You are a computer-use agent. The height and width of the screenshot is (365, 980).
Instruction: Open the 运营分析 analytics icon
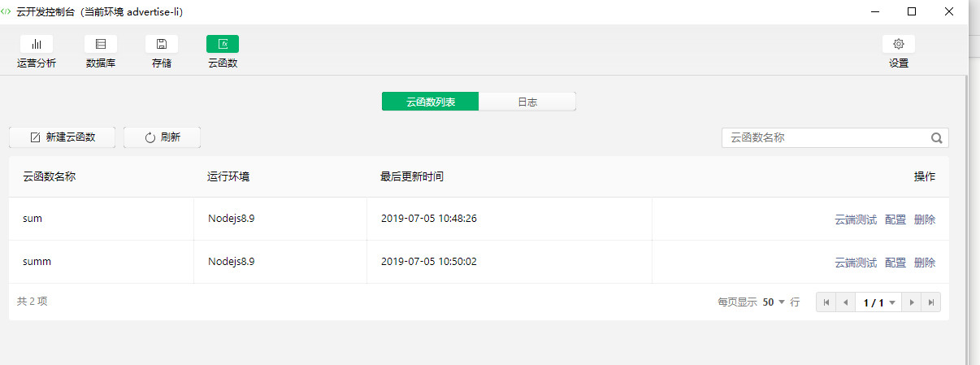click(x=37, y=44)
